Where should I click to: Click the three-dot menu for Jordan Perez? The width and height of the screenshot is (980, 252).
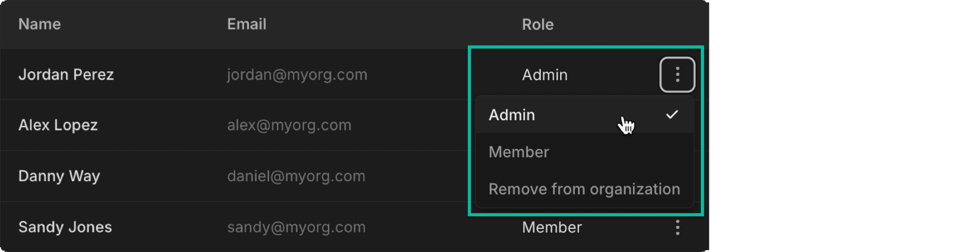677,75
